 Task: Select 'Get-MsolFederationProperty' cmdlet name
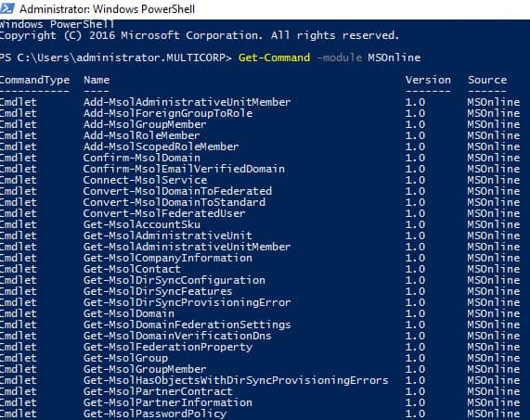168,348
